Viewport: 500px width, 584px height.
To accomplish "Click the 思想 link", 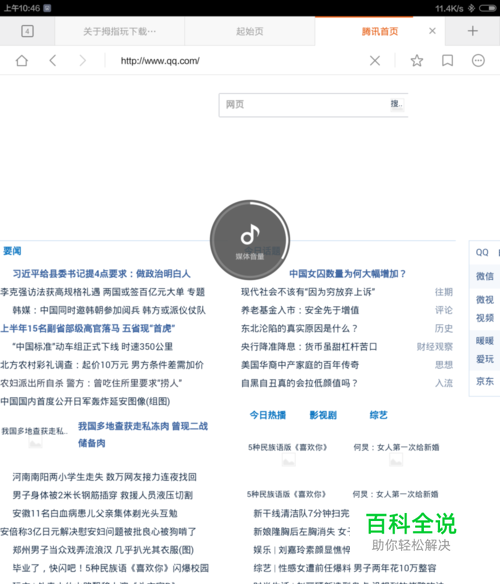I will [444, 365].
